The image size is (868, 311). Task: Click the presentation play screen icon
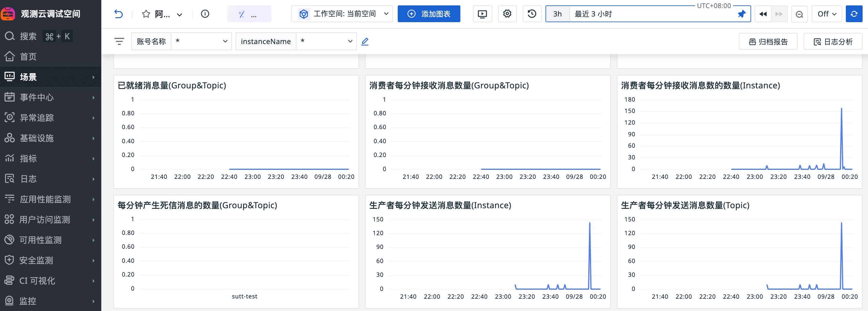[x=482, y=14]
